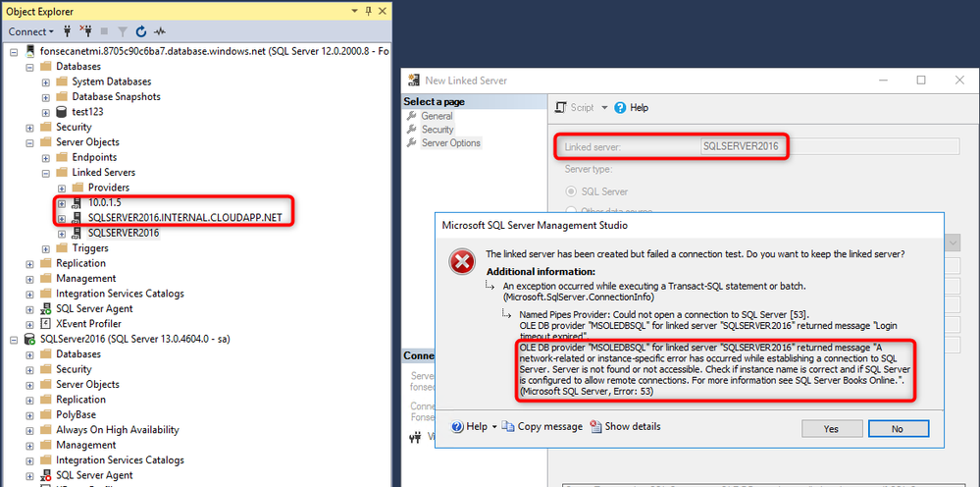Click the Copy message icon
Viewport: 980px width, 487px height.
coord(508,426)
